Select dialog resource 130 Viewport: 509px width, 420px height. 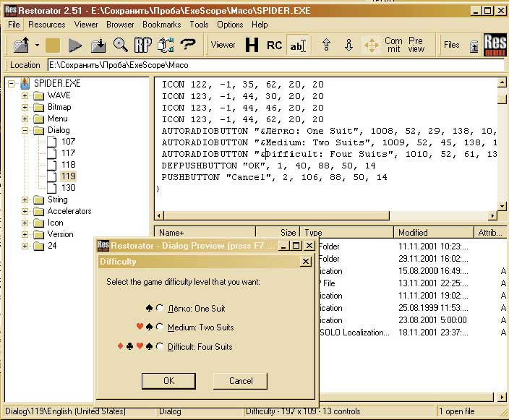pyautogui.click(x=68, y=188)
